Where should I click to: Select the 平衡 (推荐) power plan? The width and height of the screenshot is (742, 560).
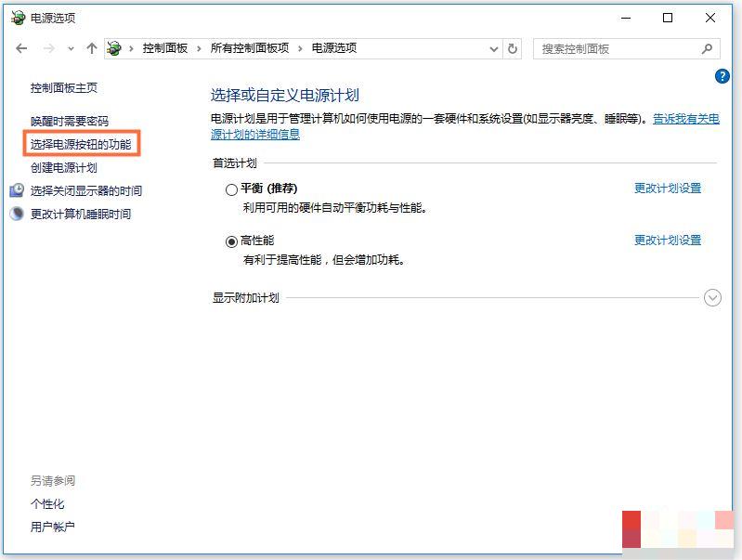point(231,189)
